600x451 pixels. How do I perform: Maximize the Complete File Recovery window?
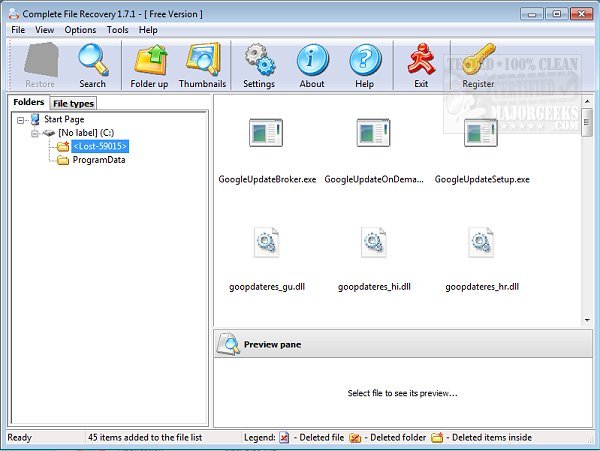tap(556, 14)
